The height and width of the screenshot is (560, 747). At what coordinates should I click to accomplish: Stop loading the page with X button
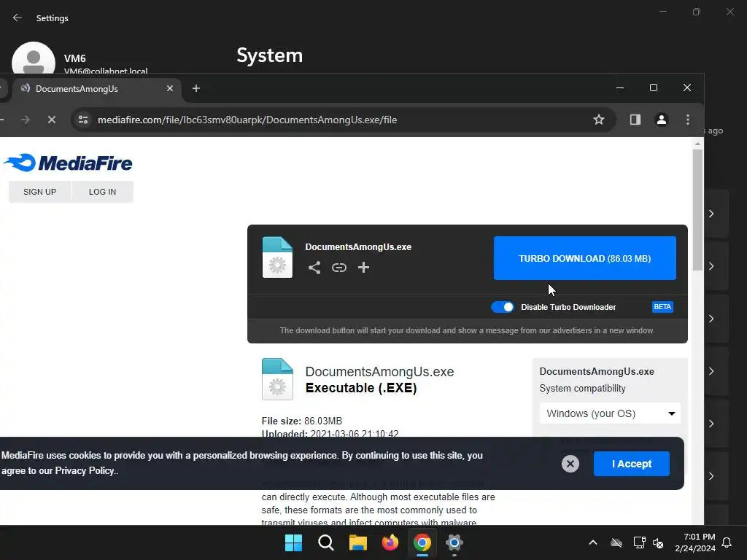tap(52, 120)
